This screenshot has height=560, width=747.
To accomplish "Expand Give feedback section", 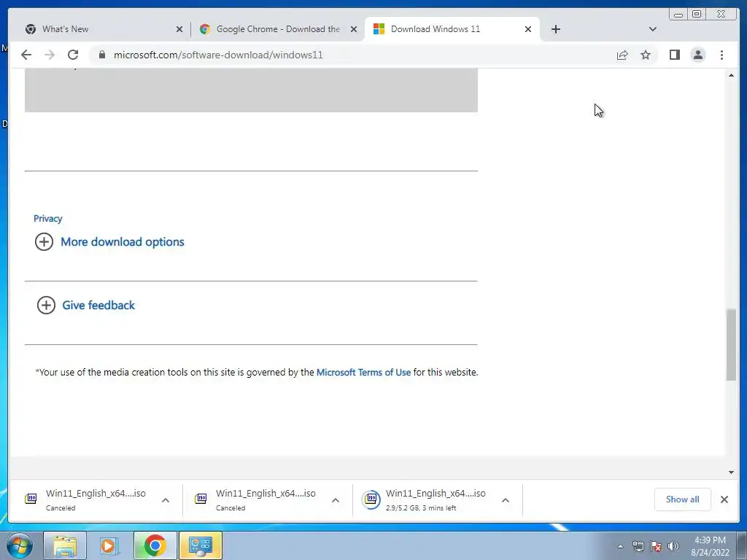I will [98, 306].
